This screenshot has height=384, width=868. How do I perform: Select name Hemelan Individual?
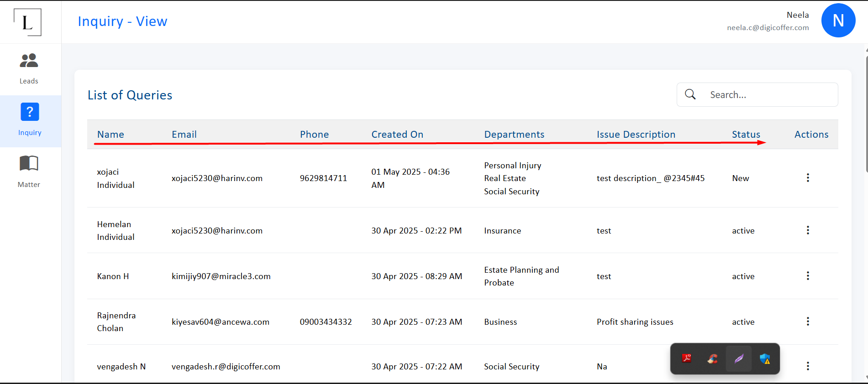point(116,230)
